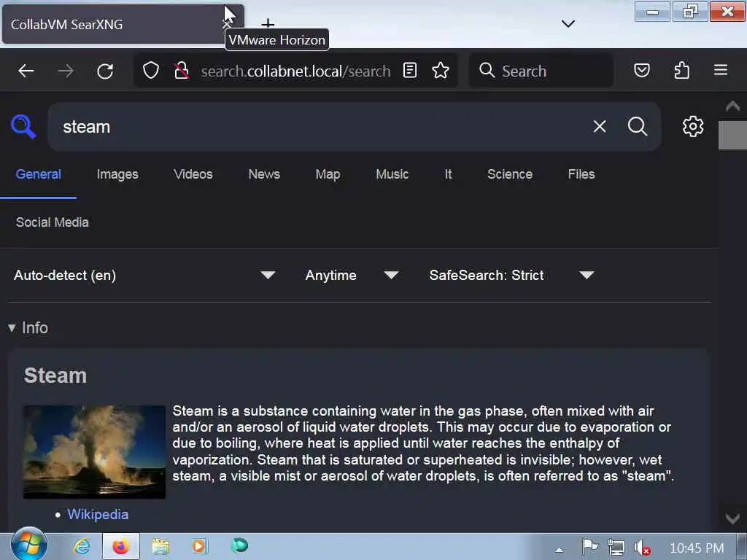Click the address bar URL search.collabnet.local
The image size is (747, 560).
295,71
